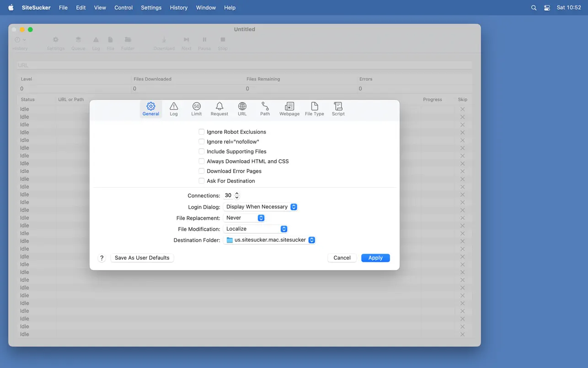588x368 pixels.
Task: Enable Ignore Robot Exclusions checkbox
Action: click(201, 132)
